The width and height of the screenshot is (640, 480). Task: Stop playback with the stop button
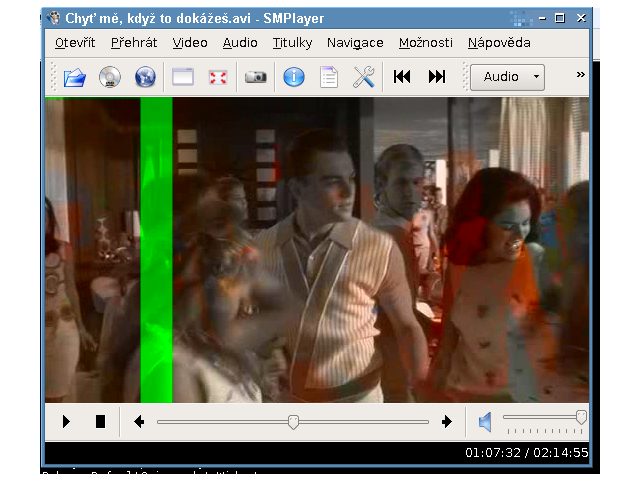tap(100, 421)
